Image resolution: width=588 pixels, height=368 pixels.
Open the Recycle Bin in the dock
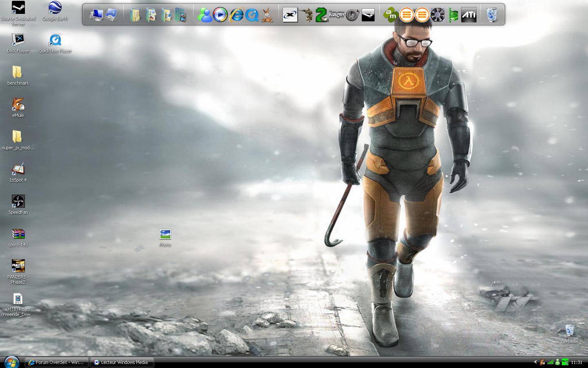click(x=492, y=15)
